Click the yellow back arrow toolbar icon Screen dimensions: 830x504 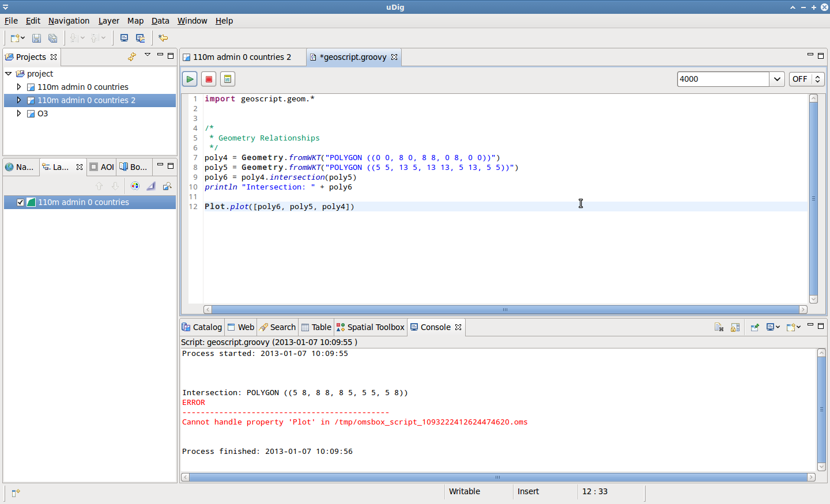tap(163, 38)
